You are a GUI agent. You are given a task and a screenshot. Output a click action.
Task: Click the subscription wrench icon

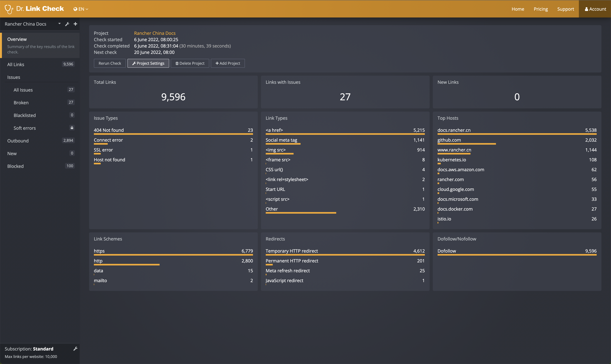[x=75, y=349]
